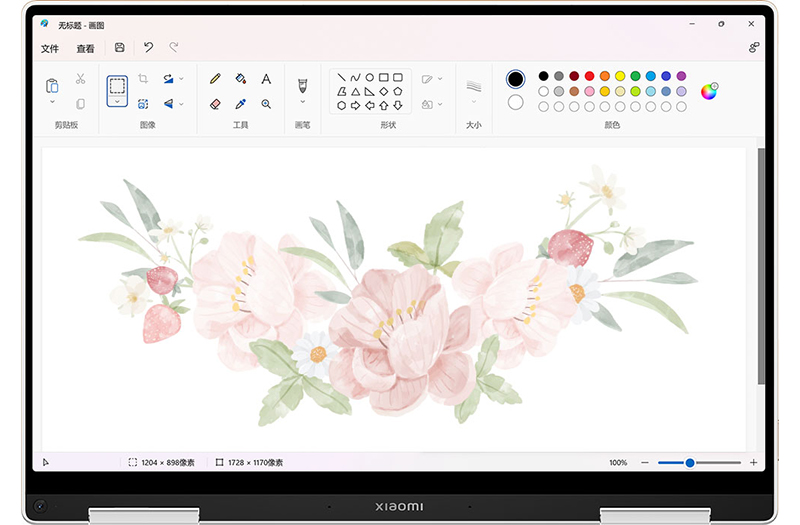
Task: Open the edit colors rainbow wheel
Action: 709,92
